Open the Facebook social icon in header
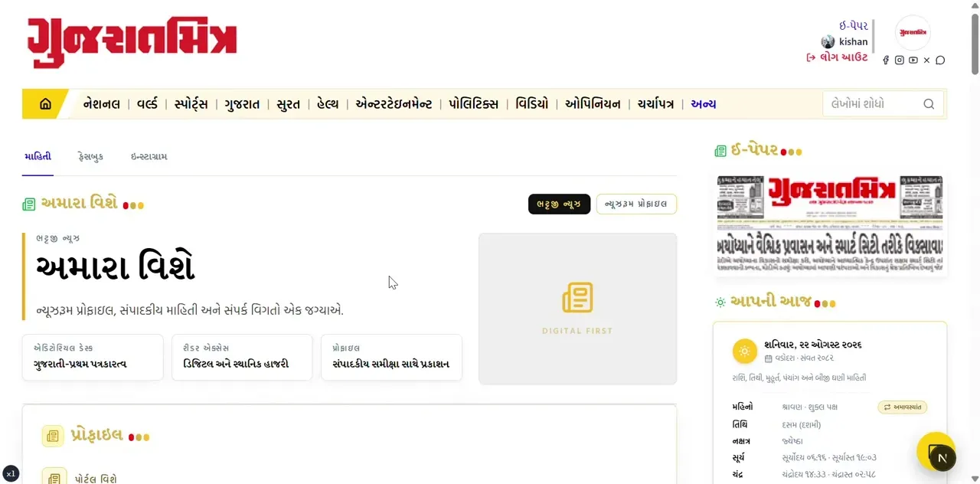 point(886,60)
